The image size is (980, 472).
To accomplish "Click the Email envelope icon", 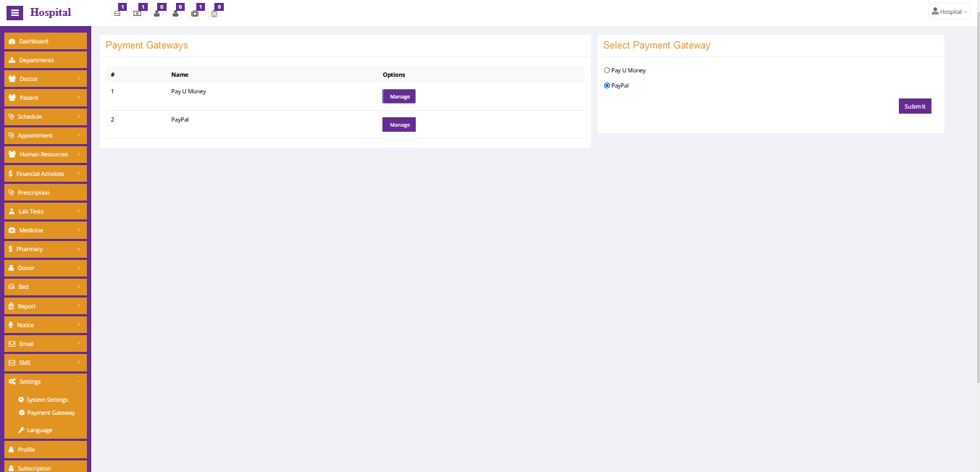I will 12,344.
